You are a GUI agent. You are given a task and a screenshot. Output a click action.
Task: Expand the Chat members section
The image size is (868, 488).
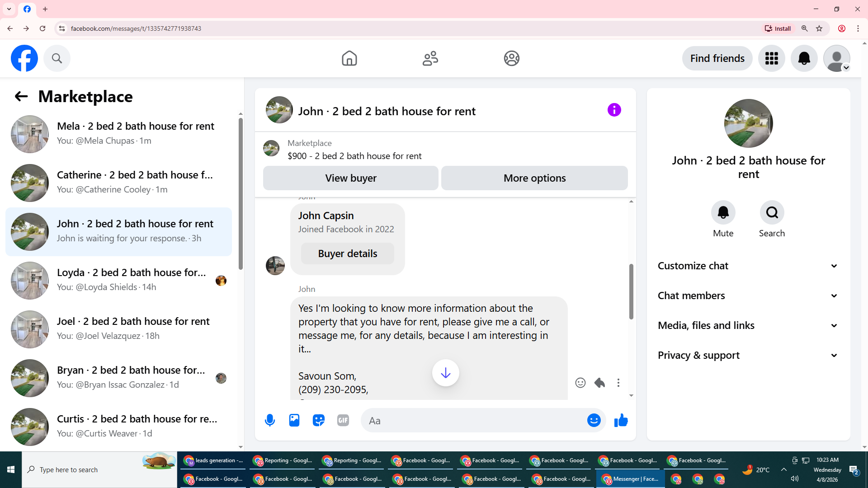click(748, 296)
